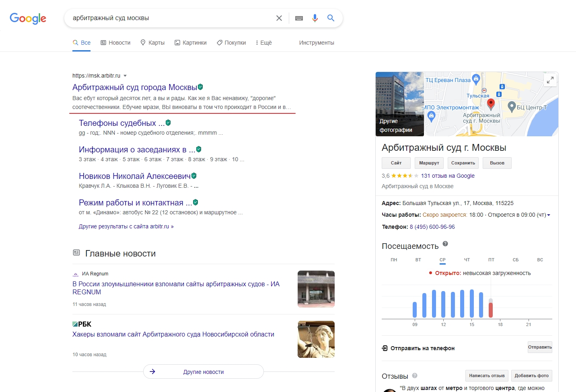The height and width of the screenshot is (392, 576).
Task: Click the blue magnifier search icon
Action: 331,18
